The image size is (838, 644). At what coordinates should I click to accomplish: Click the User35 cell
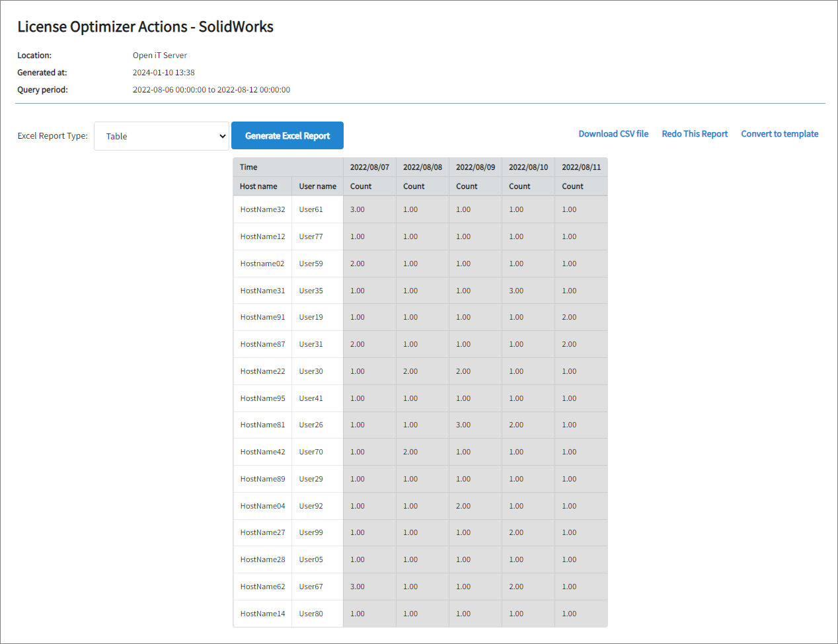311,290
